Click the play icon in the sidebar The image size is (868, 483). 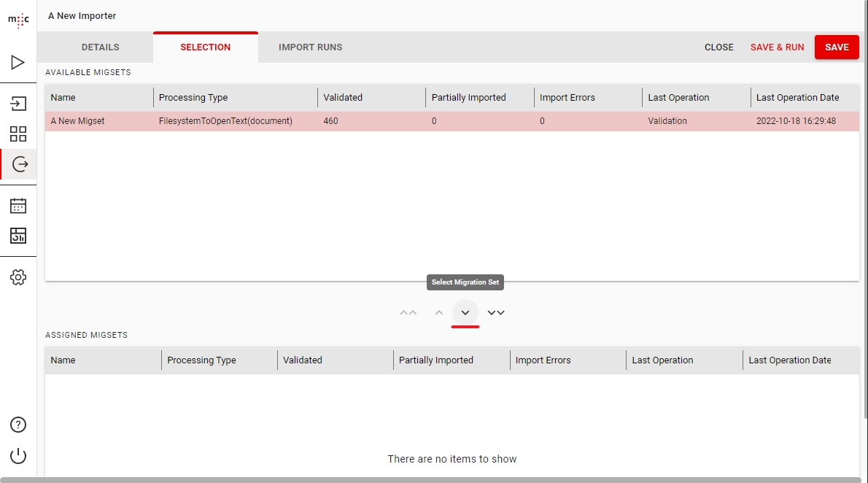(18, 63)
